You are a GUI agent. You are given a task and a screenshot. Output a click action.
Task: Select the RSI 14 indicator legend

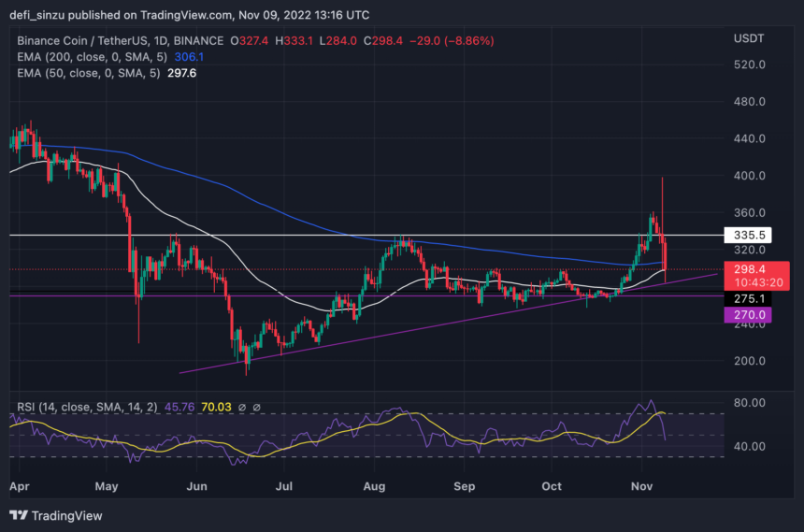tap(83, 407)
